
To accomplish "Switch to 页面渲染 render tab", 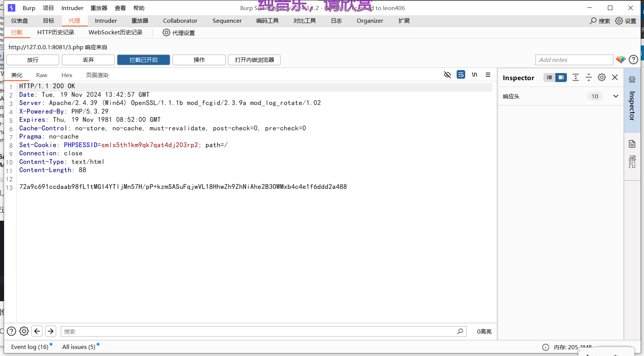I will [x=97, y=75].
